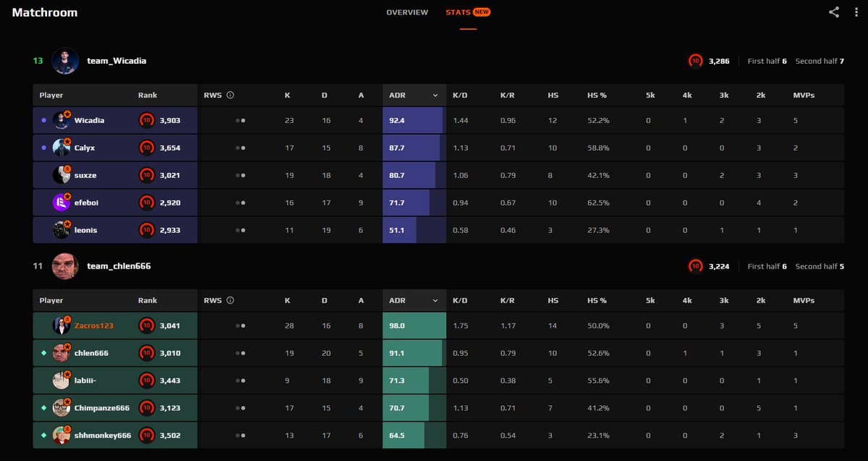Click suxze's player avatar
The image size is (868, 461).
tap(61, 175)
